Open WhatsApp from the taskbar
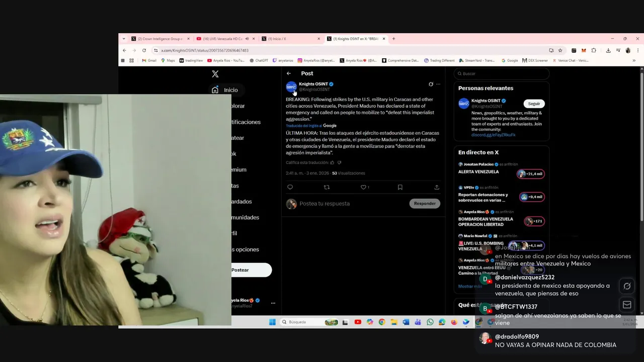This screenshot has width=644, height=362. tap(430, 322)
